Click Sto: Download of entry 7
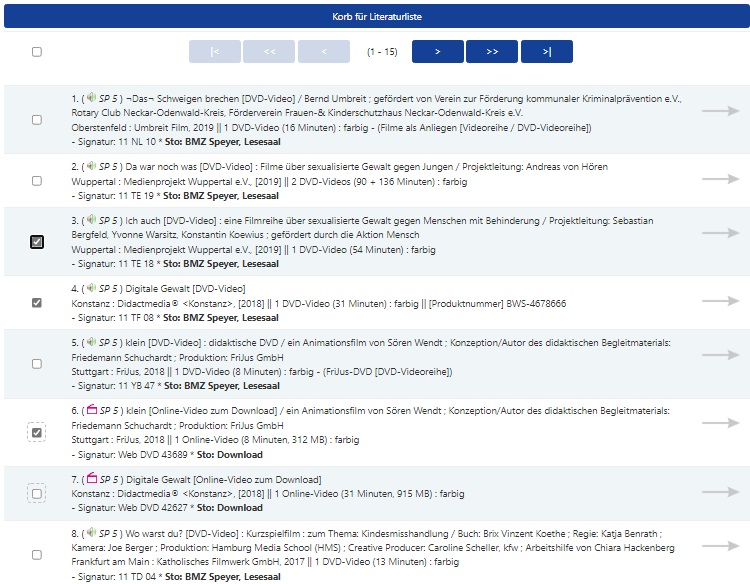Screen dimensions: 750x584 230,507
